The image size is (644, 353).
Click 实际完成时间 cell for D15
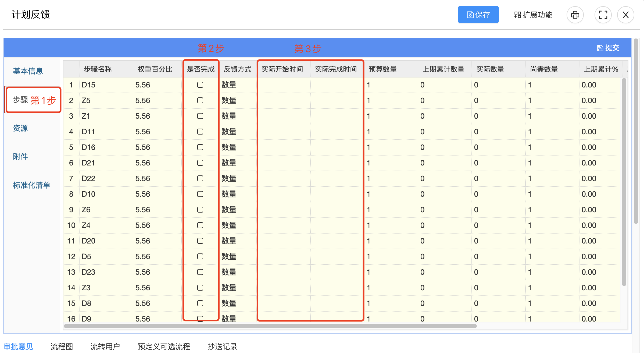pos(337,85)
